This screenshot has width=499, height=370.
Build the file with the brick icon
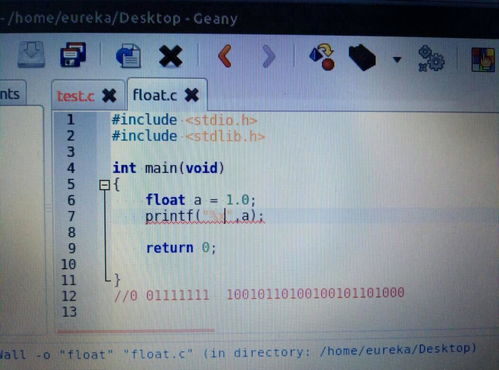pyautogui.click(x=362, y=58)
